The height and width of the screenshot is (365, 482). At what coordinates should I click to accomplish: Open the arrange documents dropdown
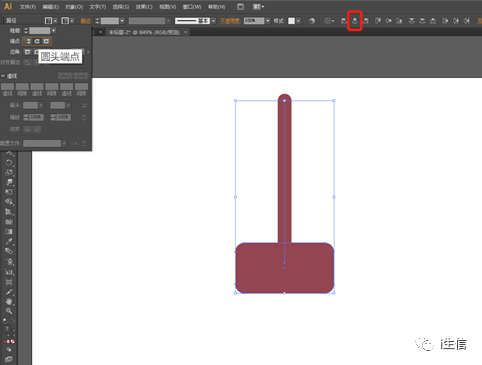click(258, 7)
